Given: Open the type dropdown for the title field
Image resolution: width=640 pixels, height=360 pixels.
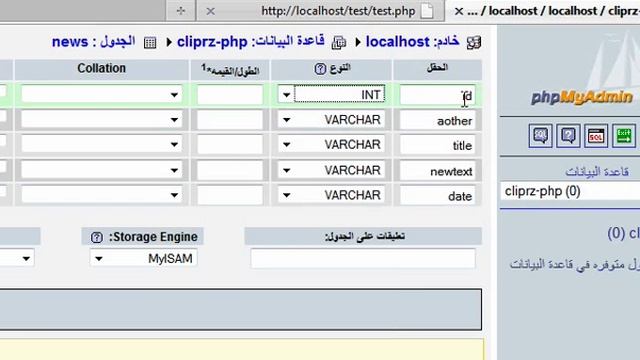Looking at the screenshot, I should [x=331, y=144].
